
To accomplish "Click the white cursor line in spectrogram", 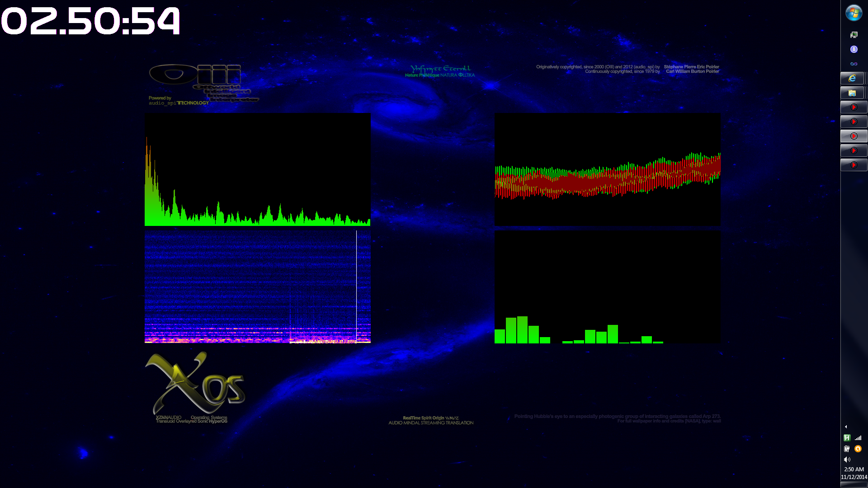I will 356,287.
